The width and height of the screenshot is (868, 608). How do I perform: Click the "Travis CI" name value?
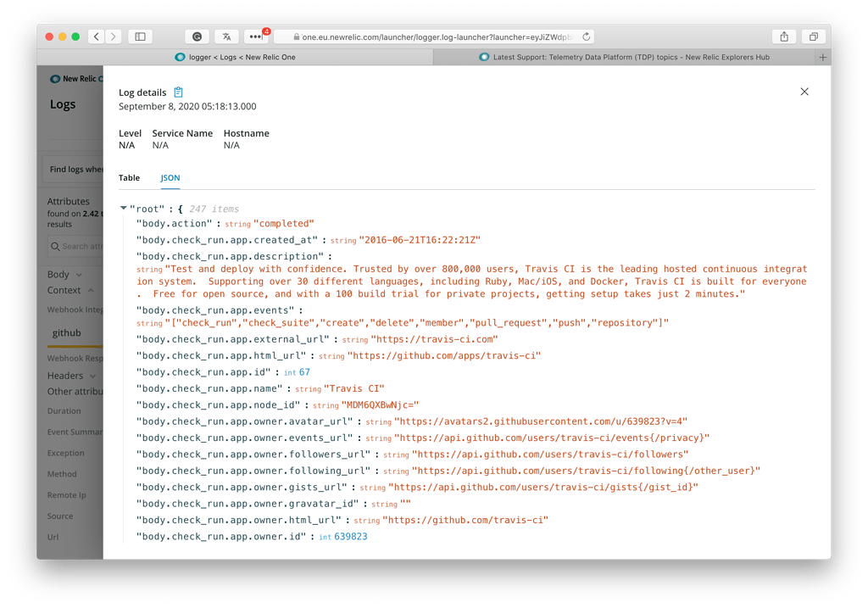coord(353,388)
